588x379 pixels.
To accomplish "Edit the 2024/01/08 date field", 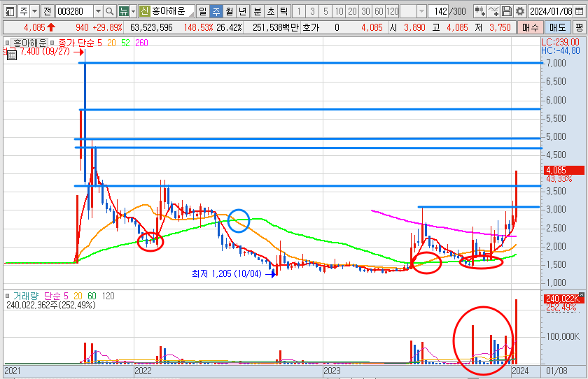I will point(552,12).
